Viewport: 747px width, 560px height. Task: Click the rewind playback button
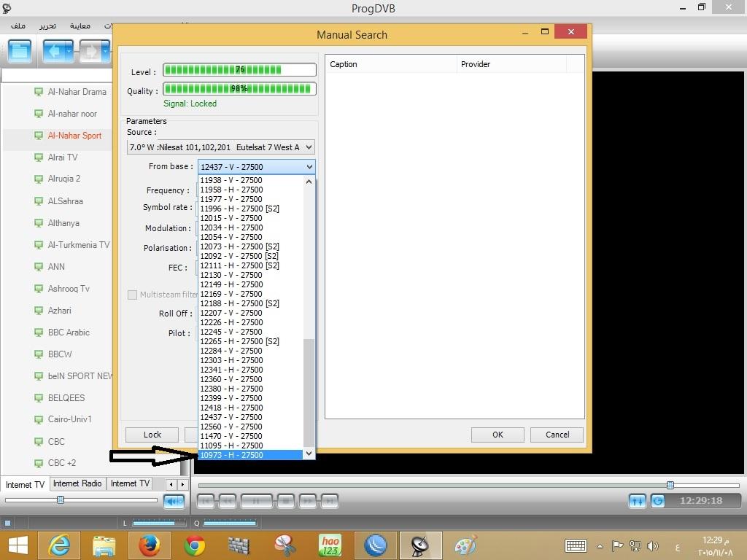pyautogui.click(x=228, y=501)
